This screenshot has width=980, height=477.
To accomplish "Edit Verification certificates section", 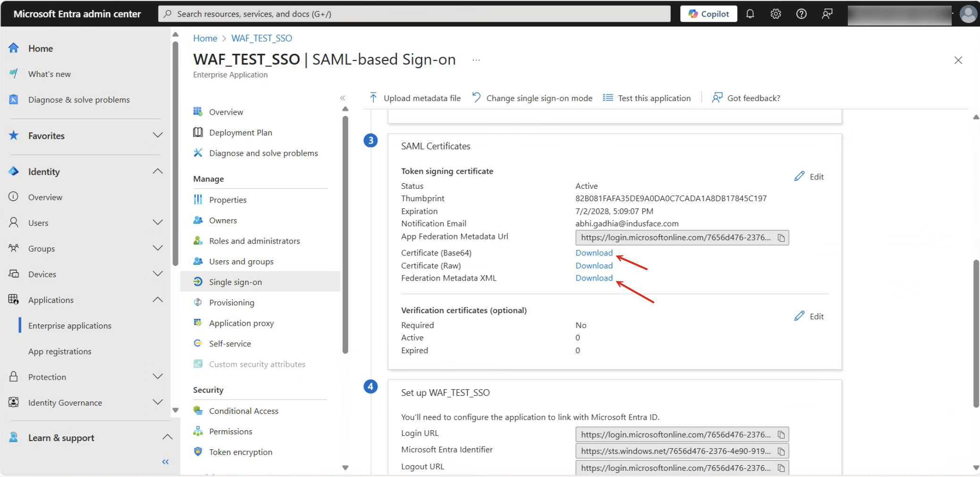I will [809, 316].
